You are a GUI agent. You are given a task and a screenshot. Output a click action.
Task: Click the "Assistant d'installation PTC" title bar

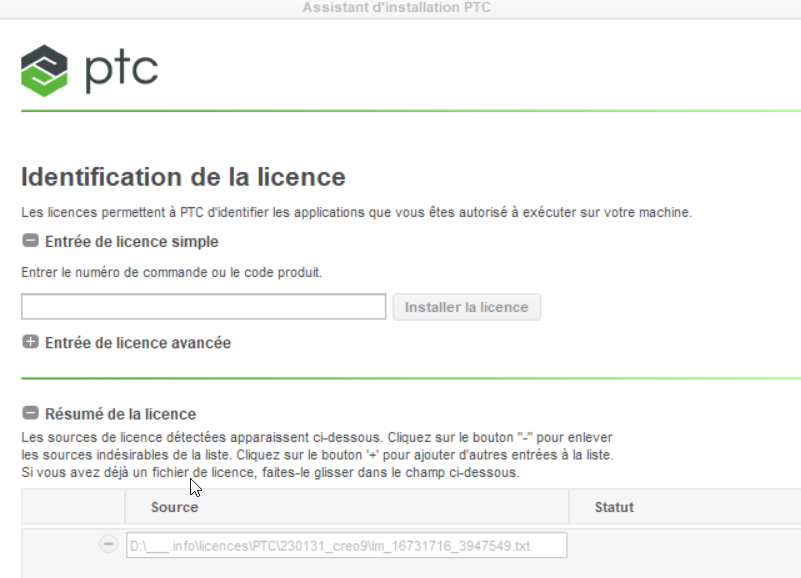pos(396,8)
